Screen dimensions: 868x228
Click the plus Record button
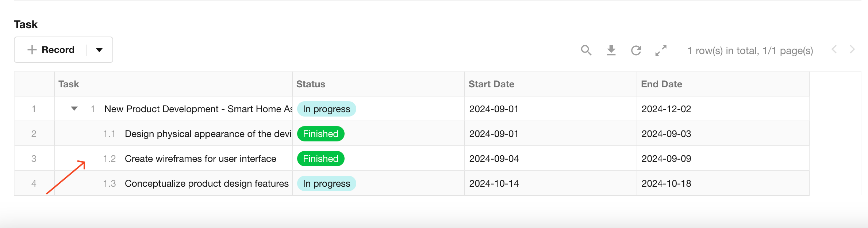[x=51, y=50]
